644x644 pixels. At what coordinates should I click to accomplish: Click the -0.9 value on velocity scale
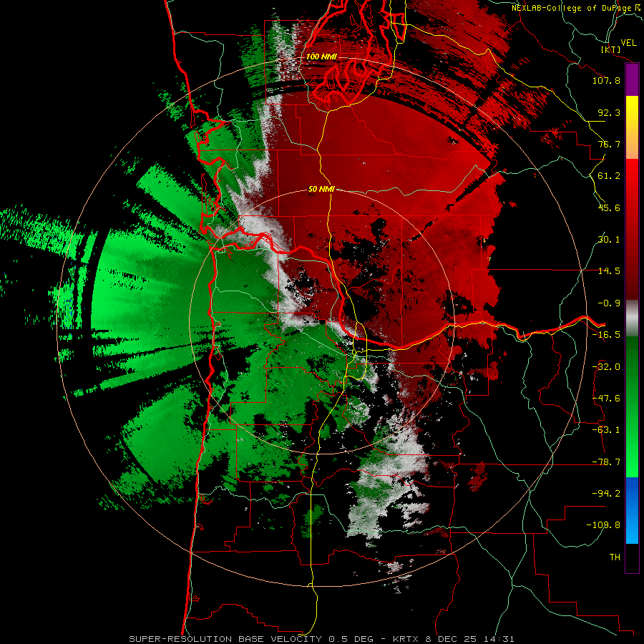(x=609, y=303)
